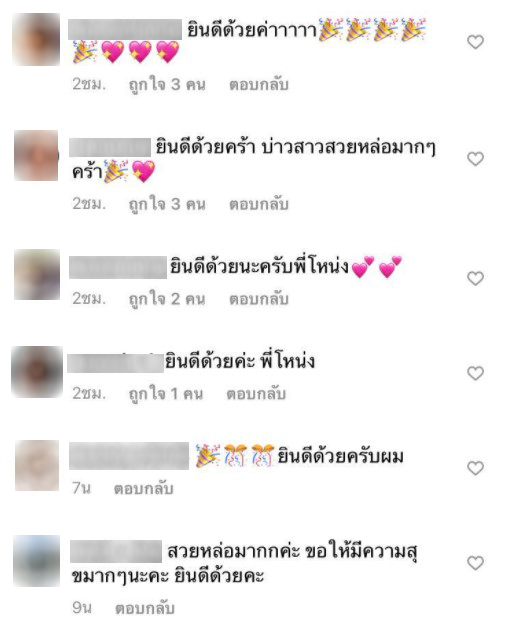Open avatar of 'ยินดีด้วยนะครับพี่โหน่ง' commenter

(37, 275)
